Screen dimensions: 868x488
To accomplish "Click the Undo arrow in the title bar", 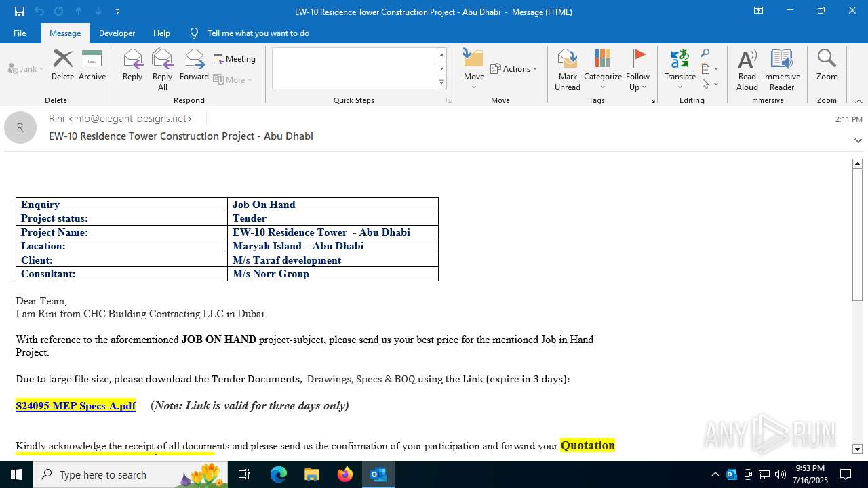I will (39, 12).
